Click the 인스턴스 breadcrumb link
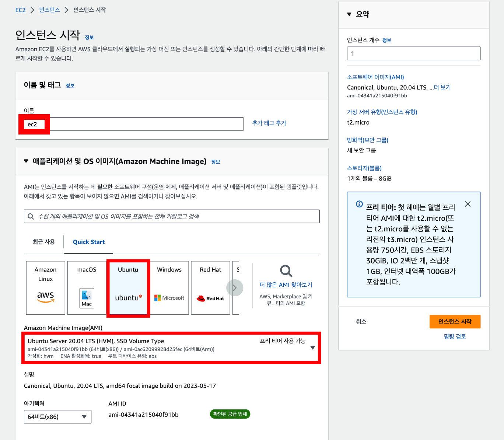Screen dimensions: 504x440 tap(49, 10)
